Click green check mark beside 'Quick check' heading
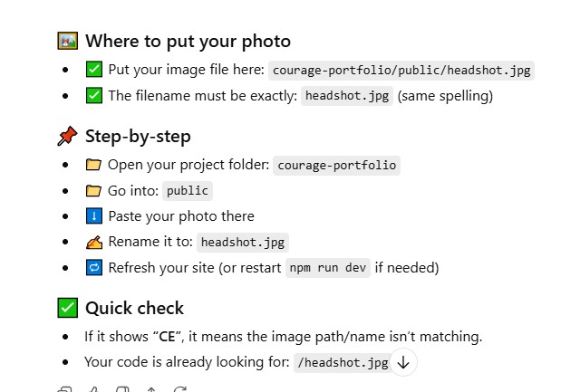Viewport: 580px width, 392px height. pos(67,308)
